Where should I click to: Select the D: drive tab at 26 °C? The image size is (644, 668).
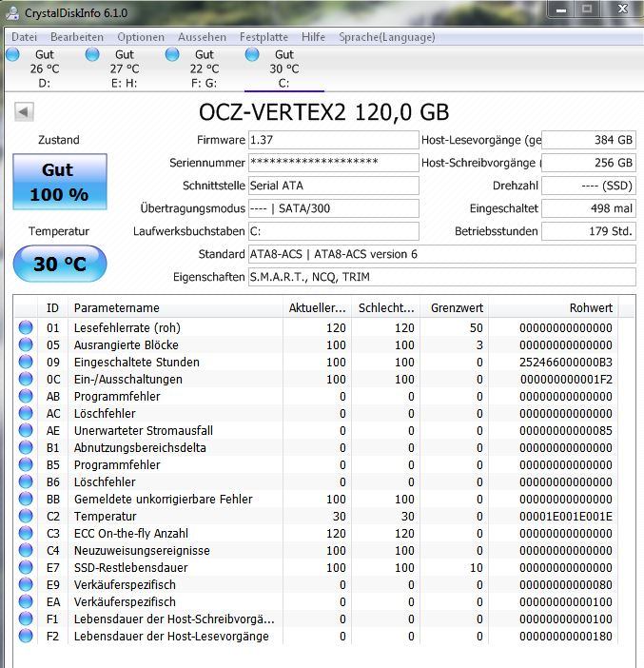(x=45, y=69)
